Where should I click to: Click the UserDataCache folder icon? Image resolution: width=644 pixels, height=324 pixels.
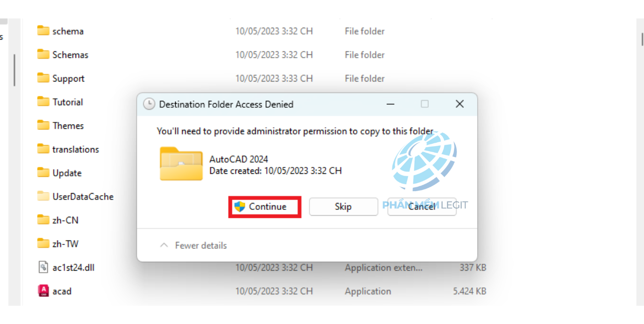[43, 197]
